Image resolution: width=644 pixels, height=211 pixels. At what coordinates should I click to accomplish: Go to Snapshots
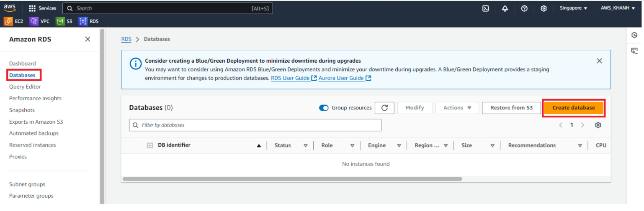click(x=22, y=110)
